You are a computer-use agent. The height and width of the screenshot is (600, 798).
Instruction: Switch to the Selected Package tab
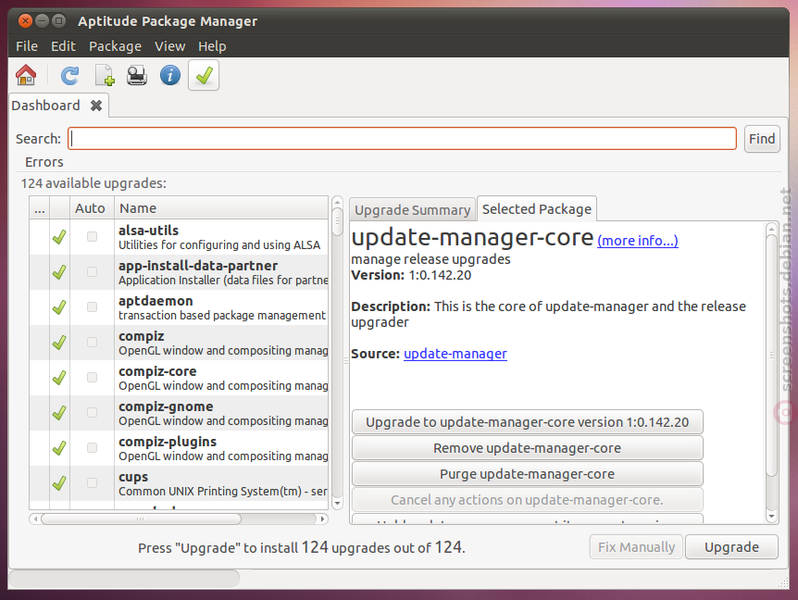click(536, 209)
